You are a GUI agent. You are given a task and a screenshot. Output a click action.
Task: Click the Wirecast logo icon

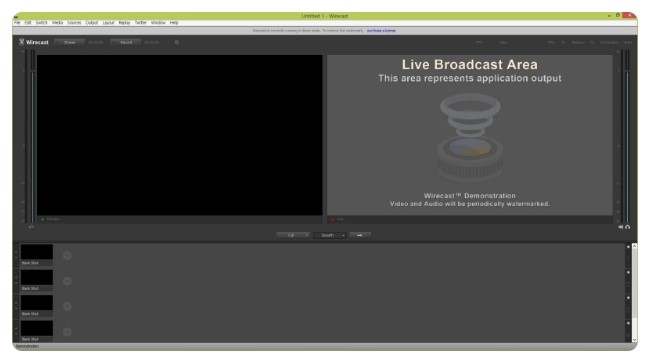pyautogui.click(x=22, y=42)
